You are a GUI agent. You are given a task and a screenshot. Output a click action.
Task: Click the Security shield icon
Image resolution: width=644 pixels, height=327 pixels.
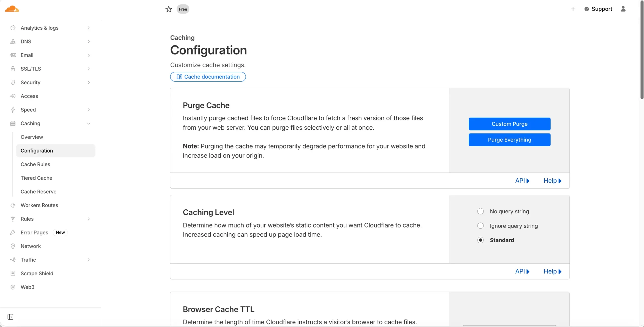click(x=13, y=82)
